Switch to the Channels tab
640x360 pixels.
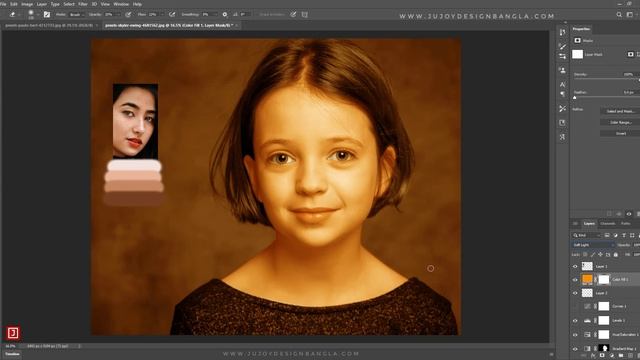tap(607, 224)
